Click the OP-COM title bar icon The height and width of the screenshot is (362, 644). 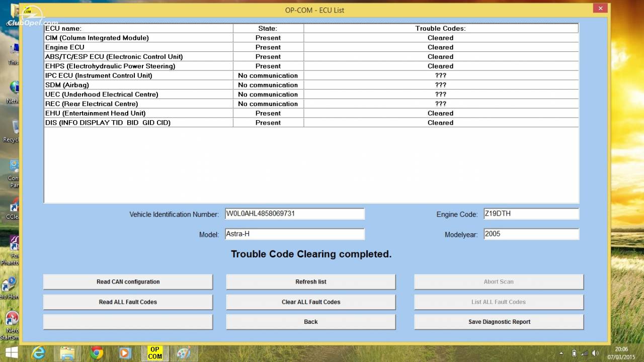27,10
